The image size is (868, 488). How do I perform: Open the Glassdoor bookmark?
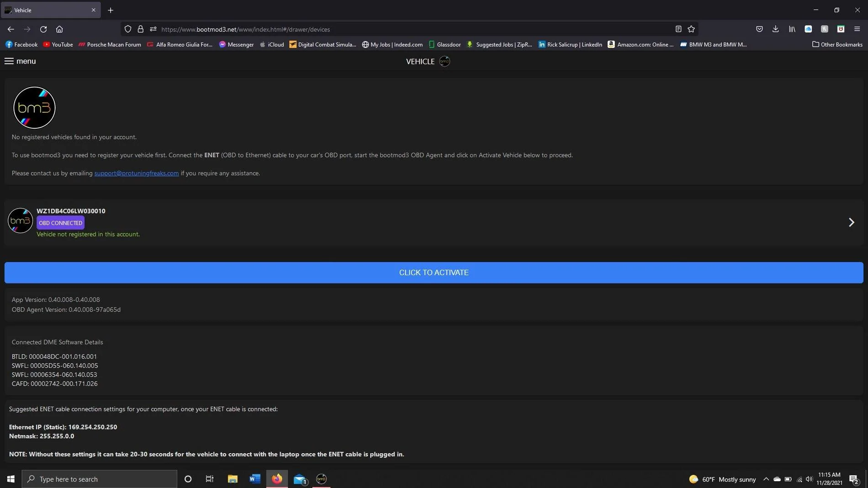point(445,44)
